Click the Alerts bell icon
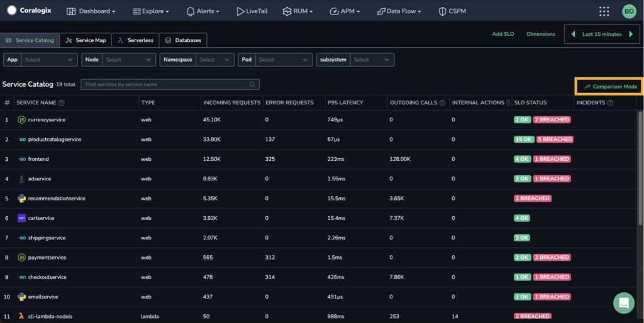This screenshot has height=323, width=644. point(190,11)
